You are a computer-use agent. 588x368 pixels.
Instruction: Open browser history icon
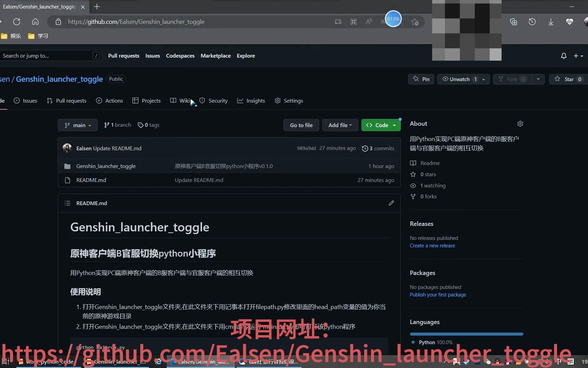point(532,22)
